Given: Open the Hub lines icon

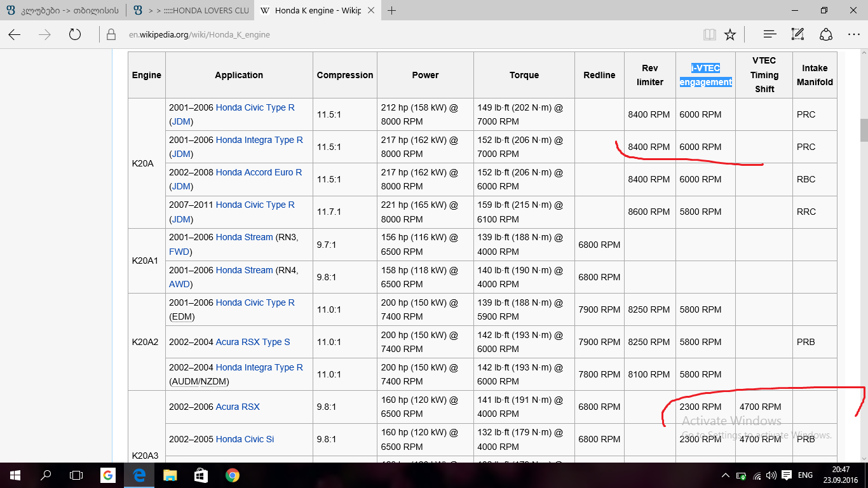Looking at the screenshot, I should [x=770, y=34].
